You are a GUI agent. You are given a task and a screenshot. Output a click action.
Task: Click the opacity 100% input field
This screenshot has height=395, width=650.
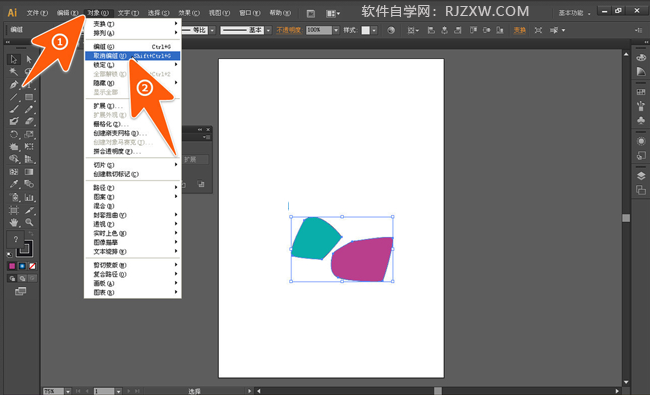tap(319, 30)
